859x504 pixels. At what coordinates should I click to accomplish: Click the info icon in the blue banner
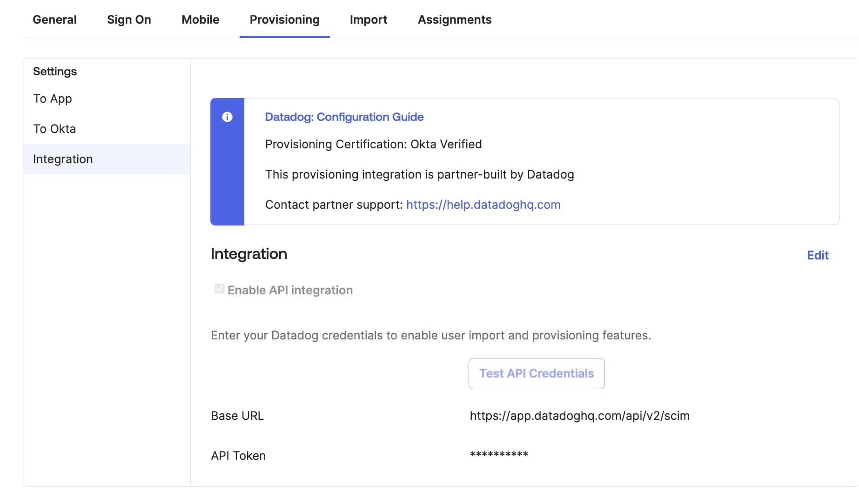coord(227,117)
